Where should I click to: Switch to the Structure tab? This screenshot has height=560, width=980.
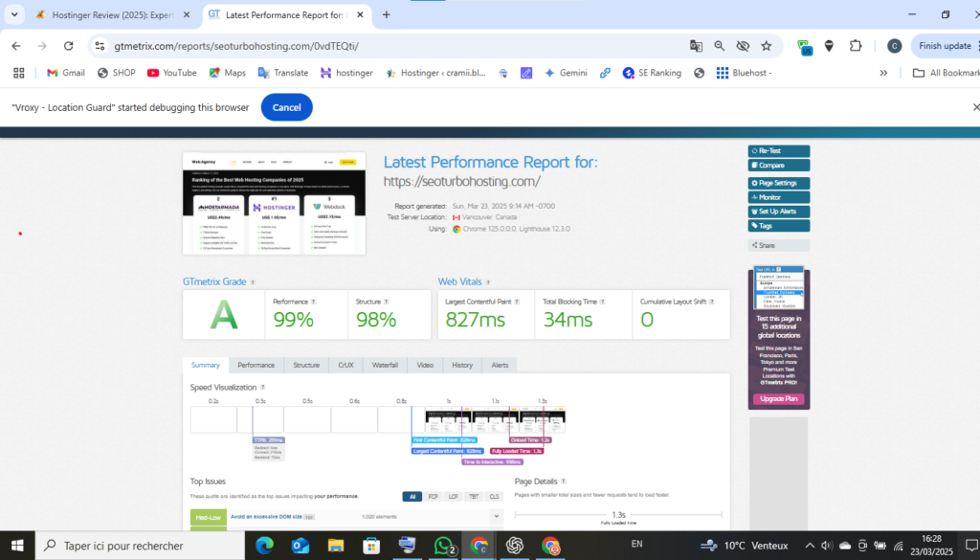point(306,365)
